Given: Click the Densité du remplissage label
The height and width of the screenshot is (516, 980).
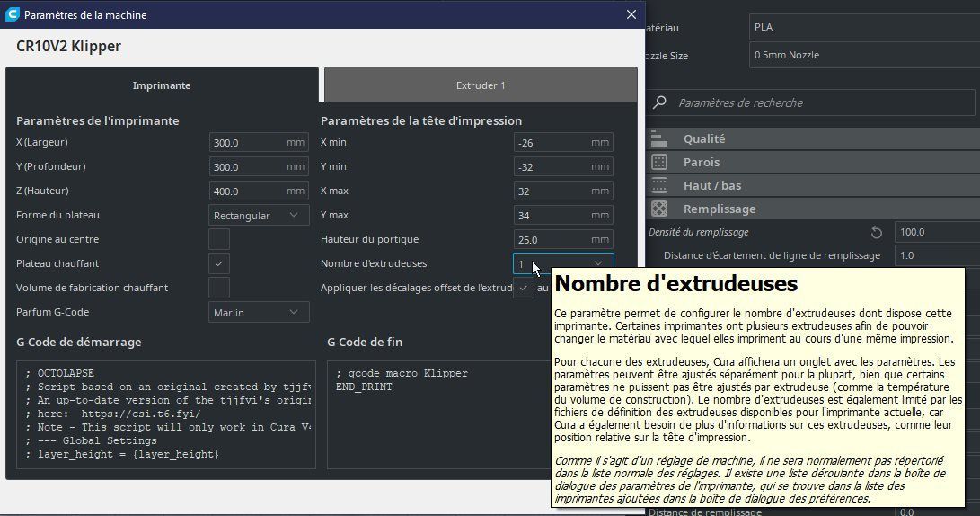Looking at the screenshot, I should [698, 232].
